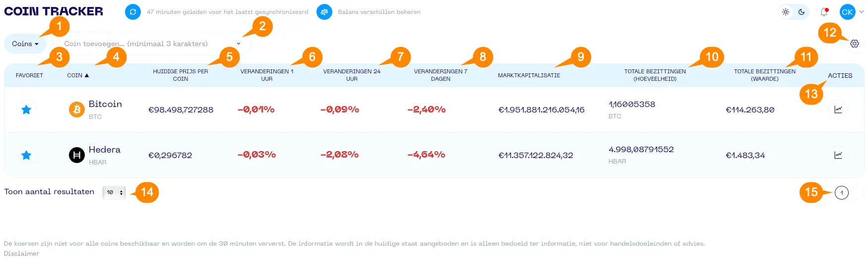Open Bitcoin chart action icon

(x=838, y=109)
